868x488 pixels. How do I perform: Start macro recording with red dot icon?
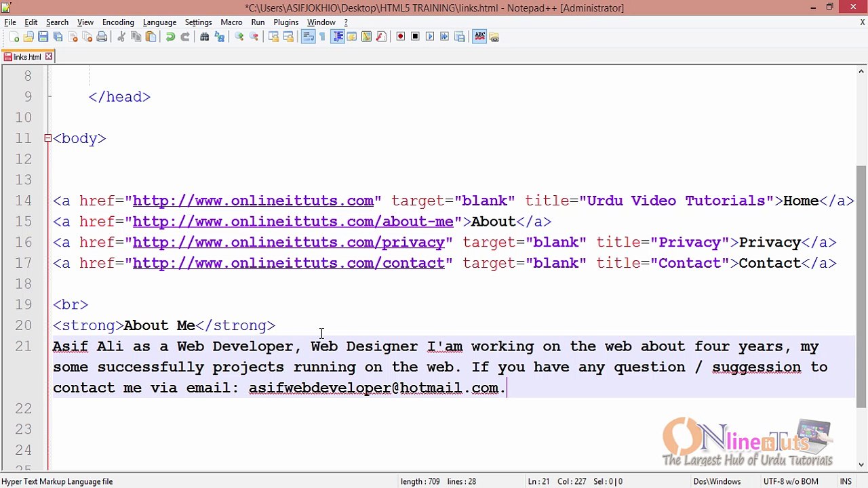coord(400,37)
